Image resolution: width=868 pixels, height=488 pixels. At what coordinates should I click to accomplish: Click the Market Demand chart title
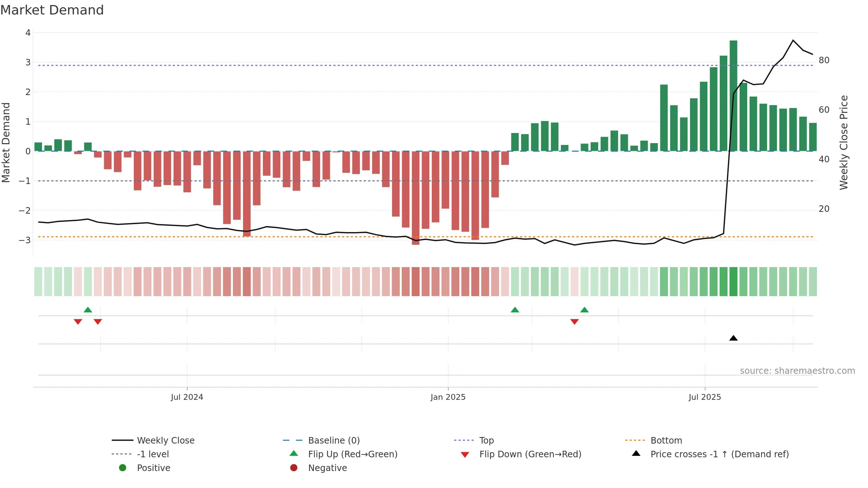point(52,10)
